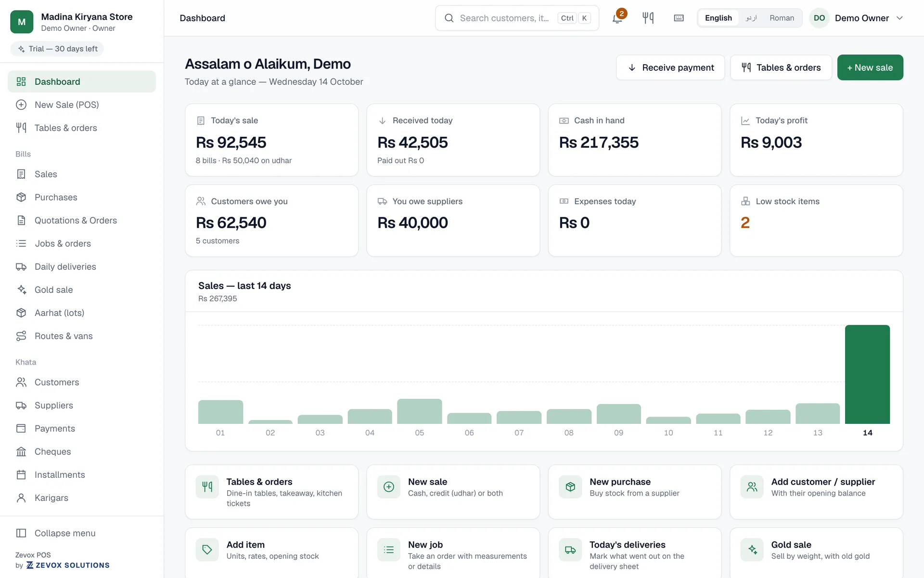Click the Cheques bank icon
Viewport: 924px width, 578px height.
[x=21, y=451]
